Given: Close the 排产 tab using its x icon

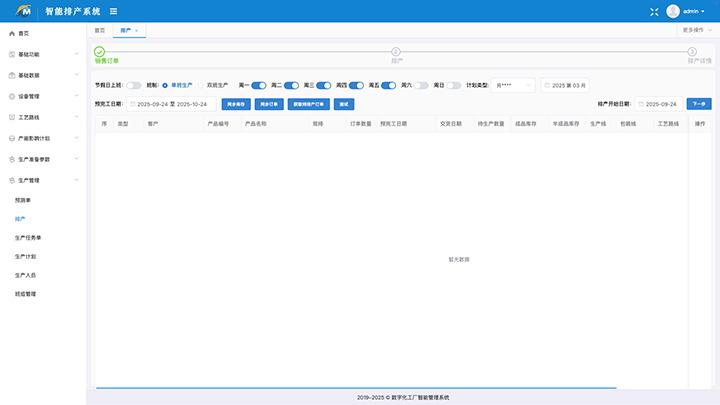Looking at the screenshot, I should click(x=136, y=31).
